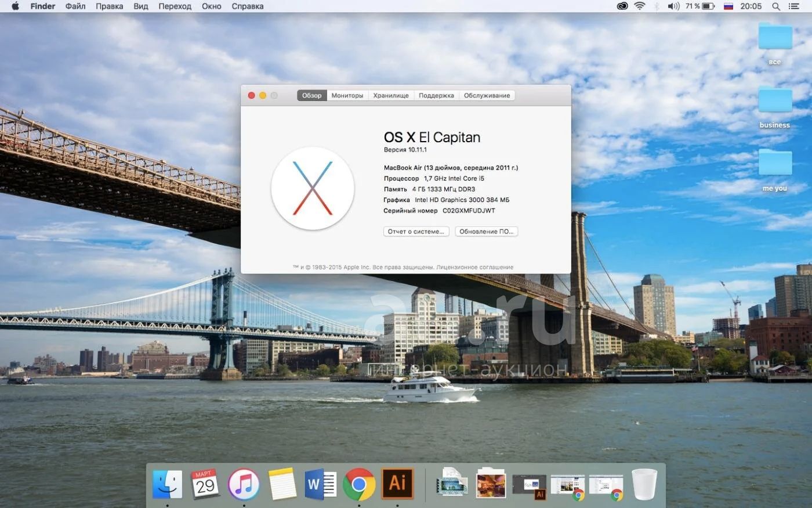This screenshot has width=812, height=508.
Task: Open Notification Center list icon
Action: coord(794,6)
